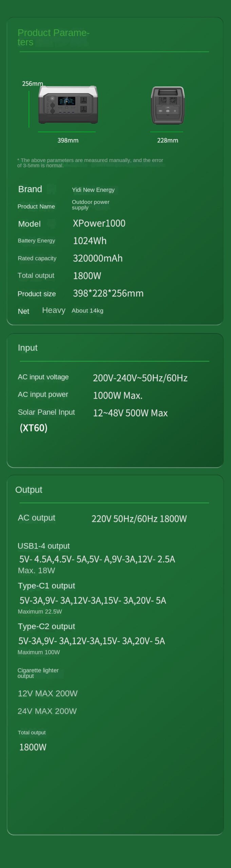Click the 1024Wh battery energy value
The image size is (231, 868).
point(90,241)
